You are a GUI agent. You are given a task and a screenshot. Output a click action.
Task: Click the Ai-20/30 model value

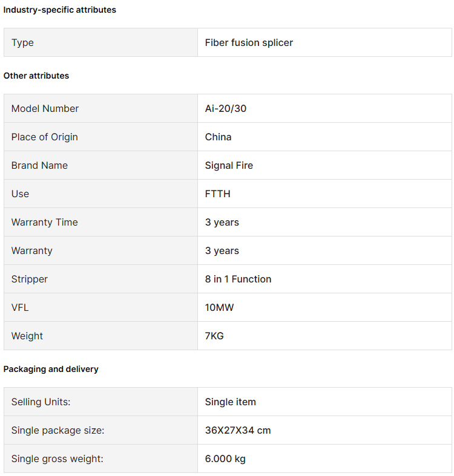point(225,108)
